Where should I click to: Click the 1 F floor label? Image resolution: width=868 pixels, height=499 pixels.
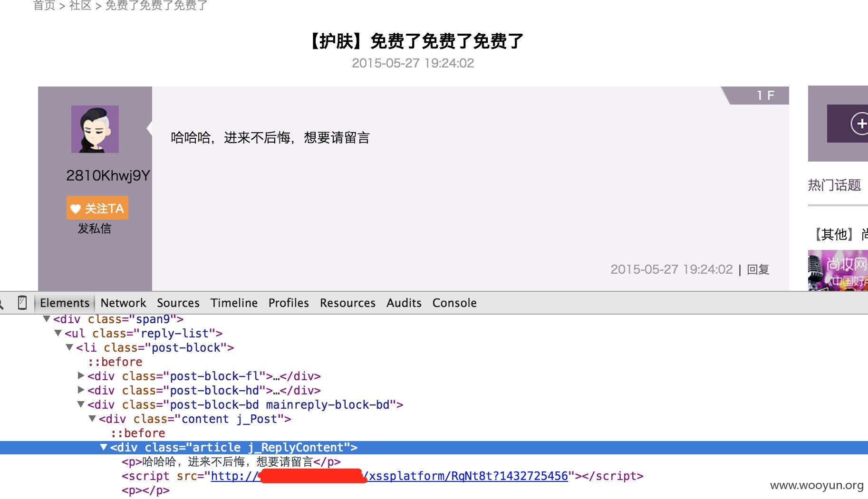click(x=765, y=96)
